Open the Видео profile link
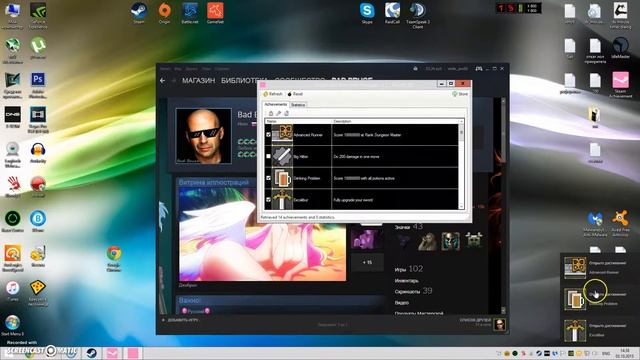The width and height of the screenshot is (640, 360). (402, 302)
